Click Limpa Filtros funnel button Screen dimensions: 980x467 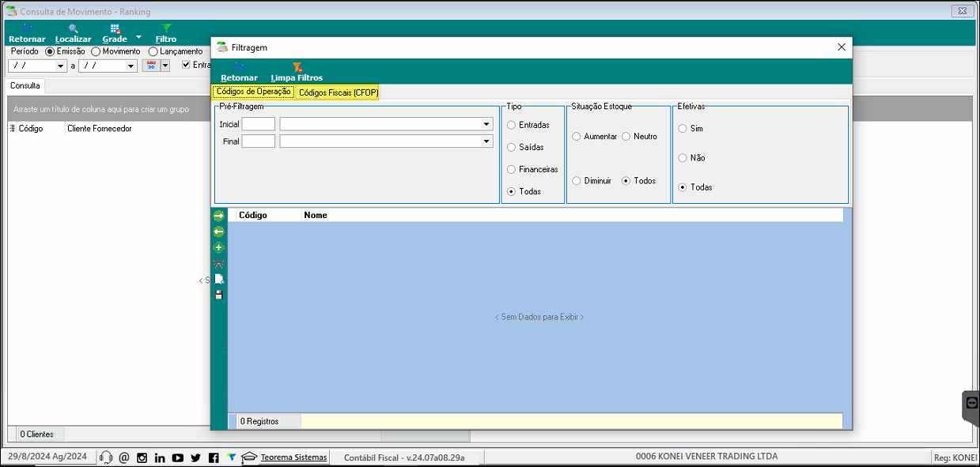(x=297, y=72)
